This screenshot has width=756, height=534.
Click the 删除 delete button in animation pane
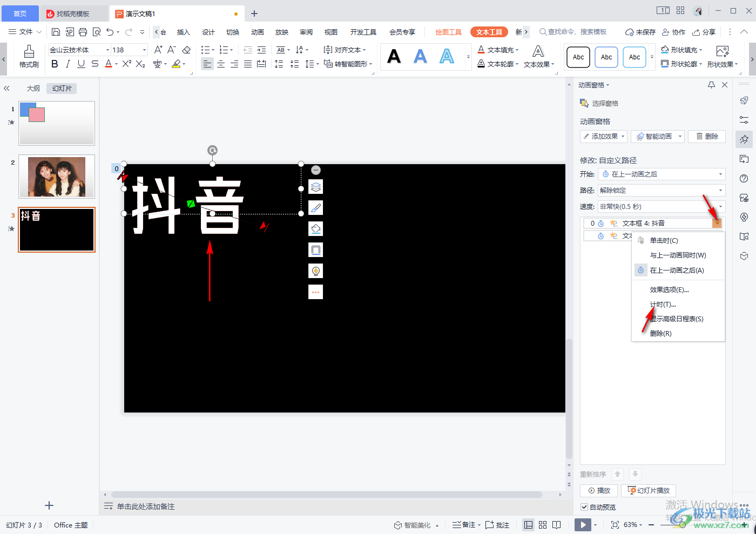click(x=707, y=137)
